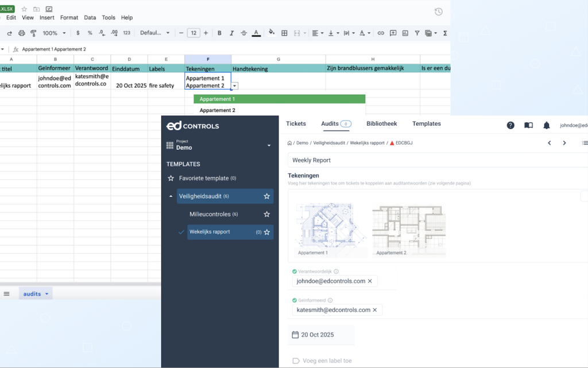
Task: Click the print icon in spreadsheet toolbar
Action: (21, 33)
